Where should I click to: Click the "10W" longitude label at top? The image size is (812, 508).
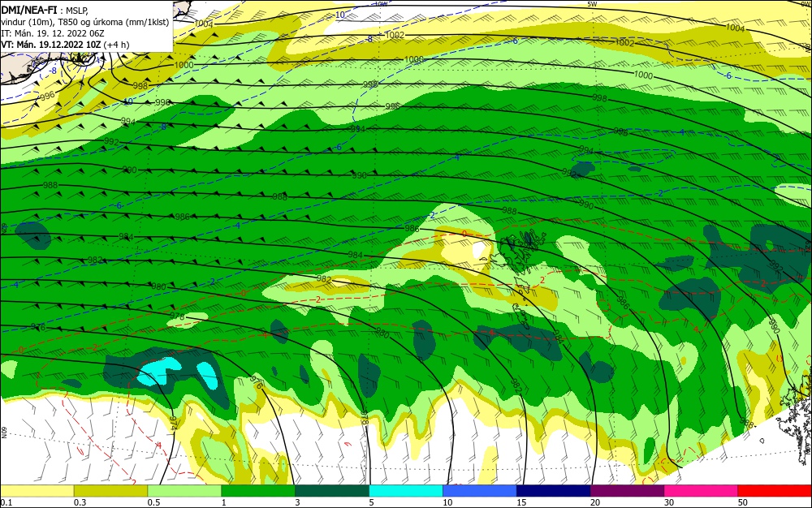[x=381, y=3]
